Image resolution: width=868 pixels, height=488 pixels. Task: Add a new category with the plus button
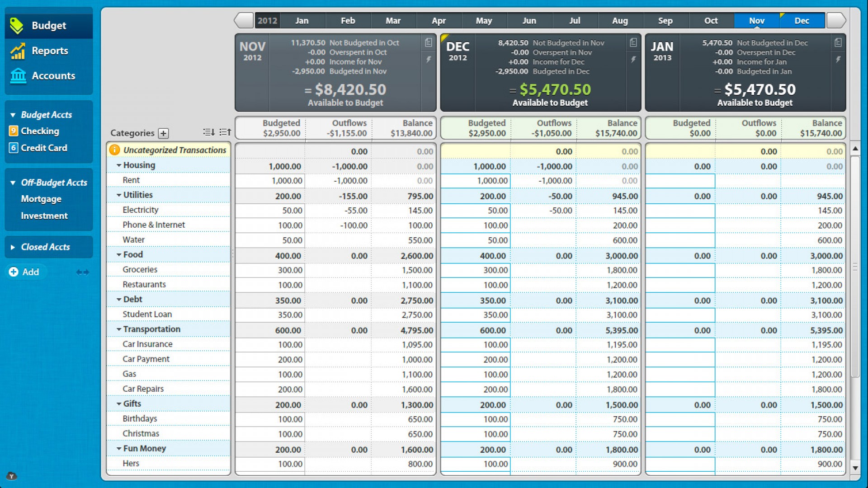[163, 133]
